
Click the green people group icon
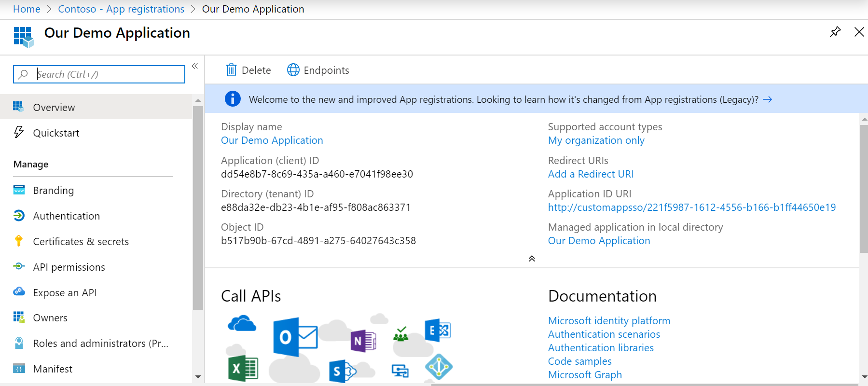pyautogui.click(x=400, y=334)
